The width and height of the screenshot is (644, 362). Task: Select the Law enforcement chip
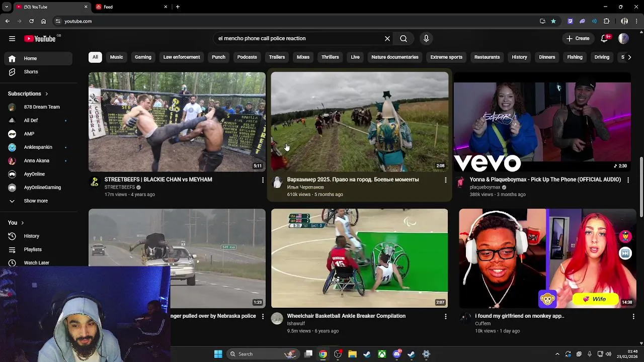click(182, 57)
